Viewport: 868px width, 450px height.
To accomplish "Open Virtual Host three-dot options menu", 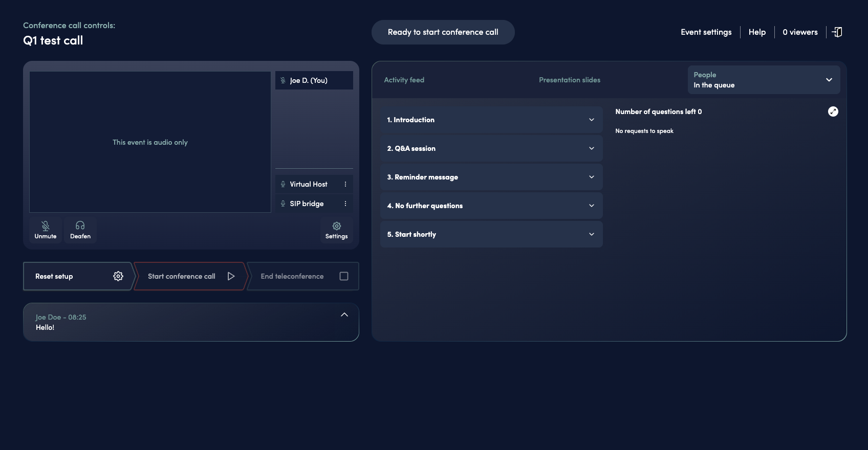I will coord(345,184).
